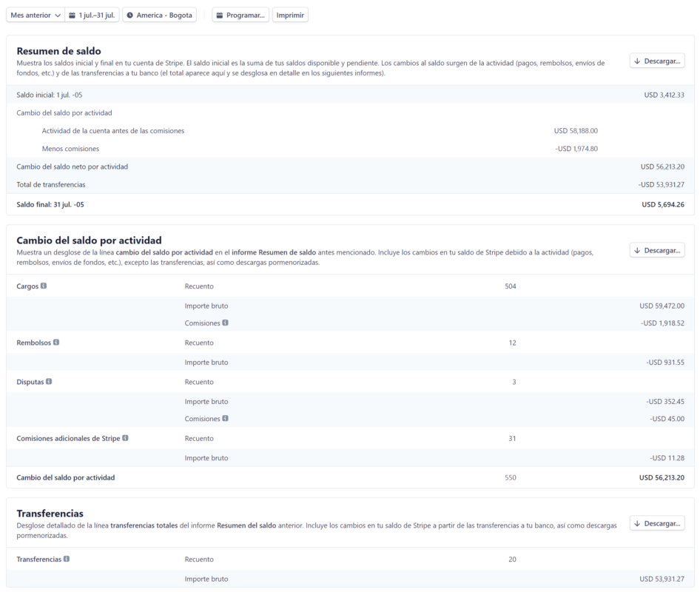
Task: Click the Imprimir button
Action: 291,15
